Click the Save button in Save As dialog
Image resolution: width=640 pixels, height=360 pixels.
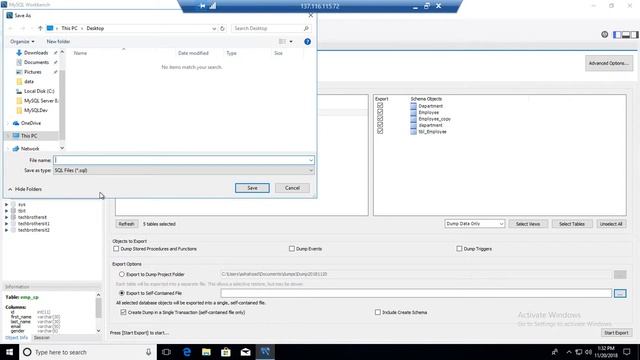(252, 188)
